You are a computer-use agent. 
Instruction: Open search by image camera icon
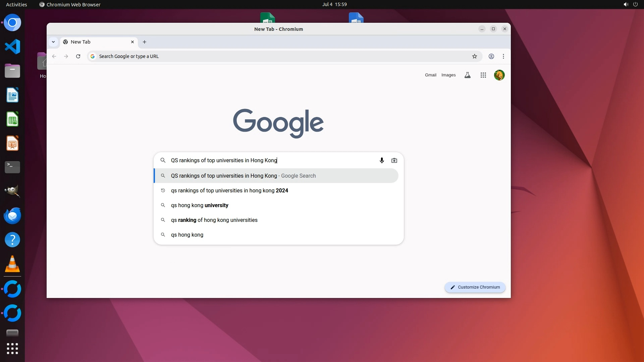pos(394,161)
